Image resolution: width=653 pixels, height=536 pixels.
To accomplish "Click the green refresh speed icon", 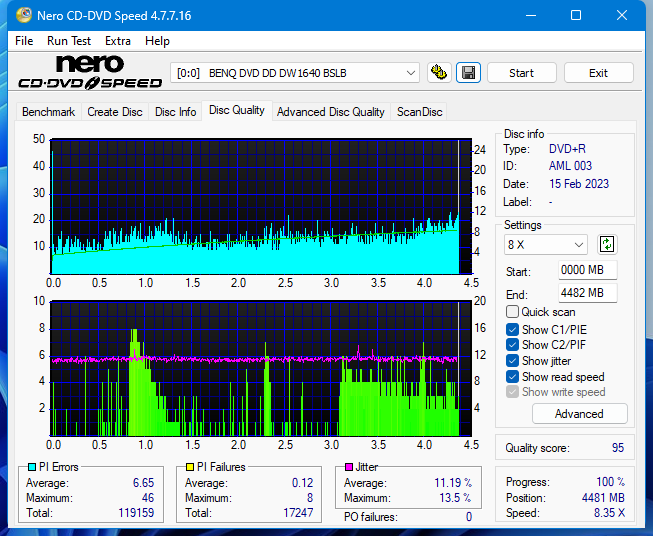I will [x=607, y=244].
